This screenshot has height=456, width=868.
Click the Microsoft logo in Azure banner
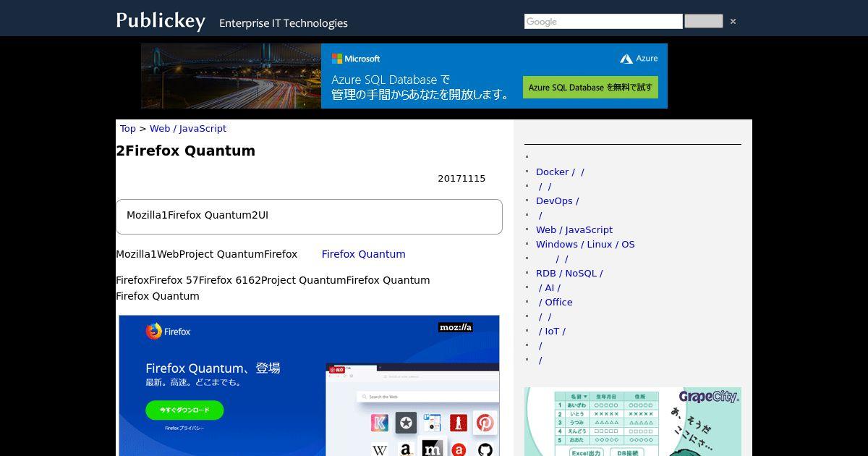point(356,59)
